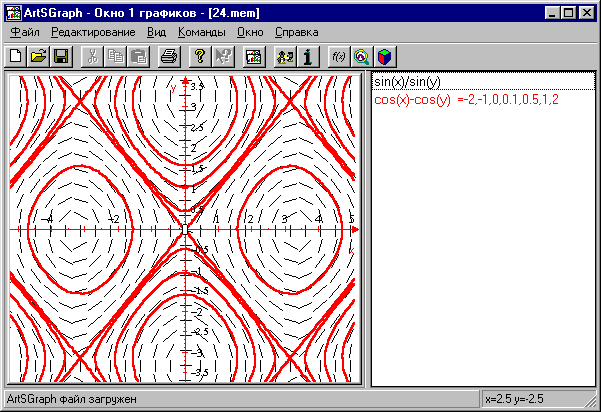Open the Вид menu

click(157, 33)
